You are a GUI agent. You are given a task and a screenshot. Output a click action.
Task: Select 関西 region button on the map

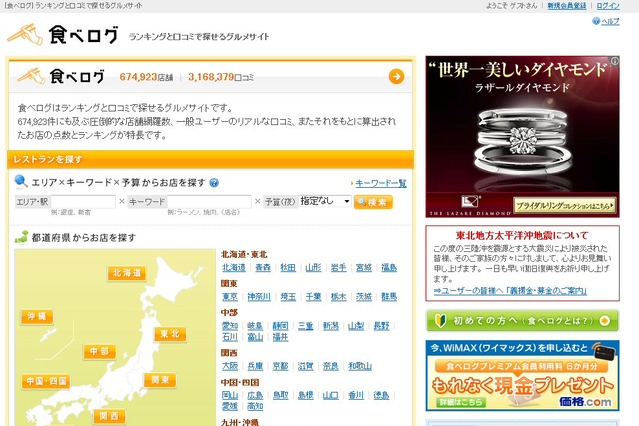point(109,416)
